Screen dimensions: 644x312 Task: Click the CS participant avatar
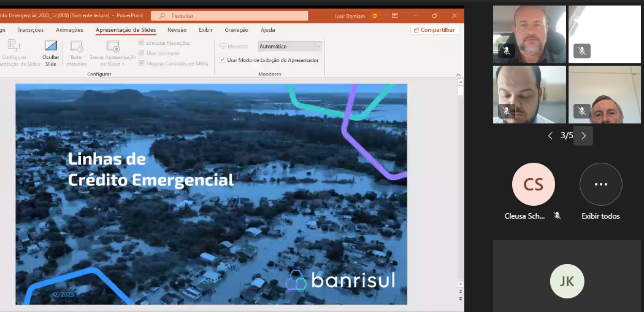coord(534,184)
